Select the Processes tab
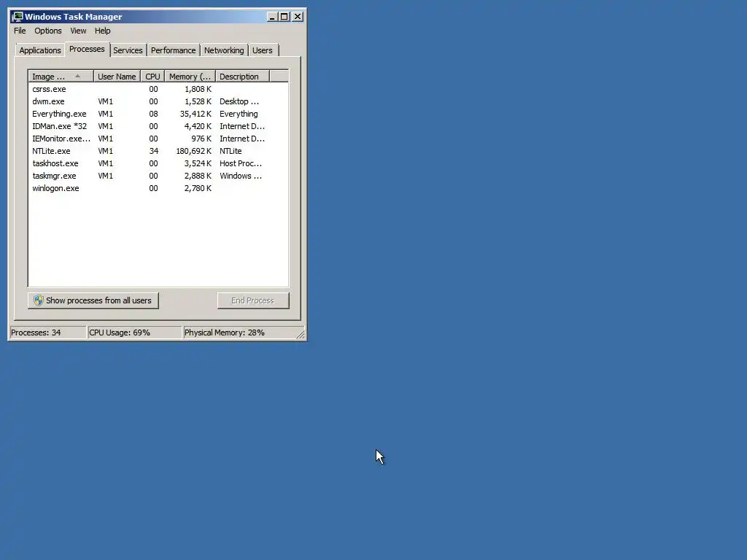Viewport: 747px width, 560px height. coord(87,49)
